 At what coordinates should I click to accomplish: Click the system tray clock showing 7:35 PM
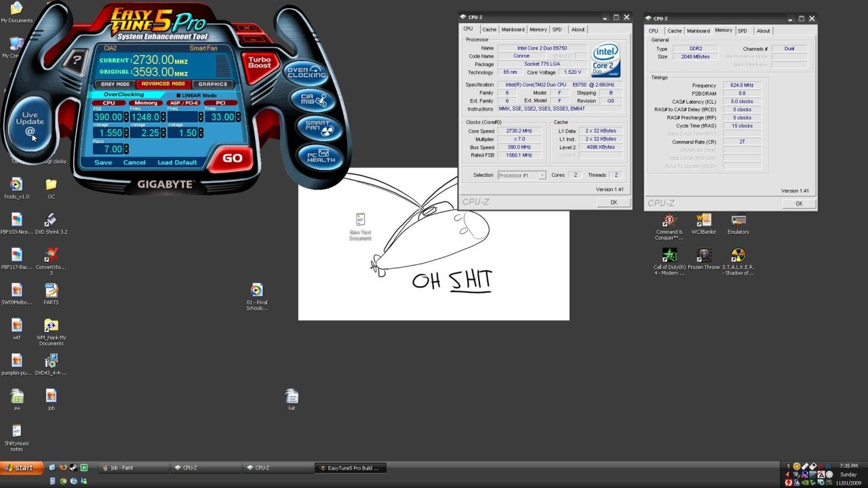848,466
